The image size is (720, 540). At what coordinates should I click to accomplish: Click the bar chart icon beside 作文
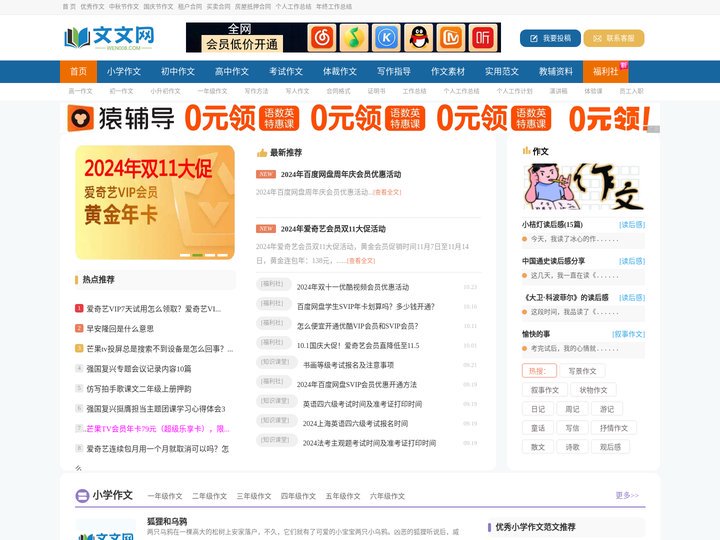click(526, 151)
